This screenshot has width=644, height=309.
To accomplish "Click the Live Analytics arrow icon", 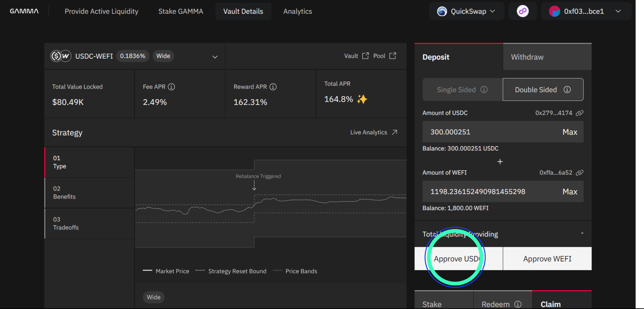I will tap(394, 132).
